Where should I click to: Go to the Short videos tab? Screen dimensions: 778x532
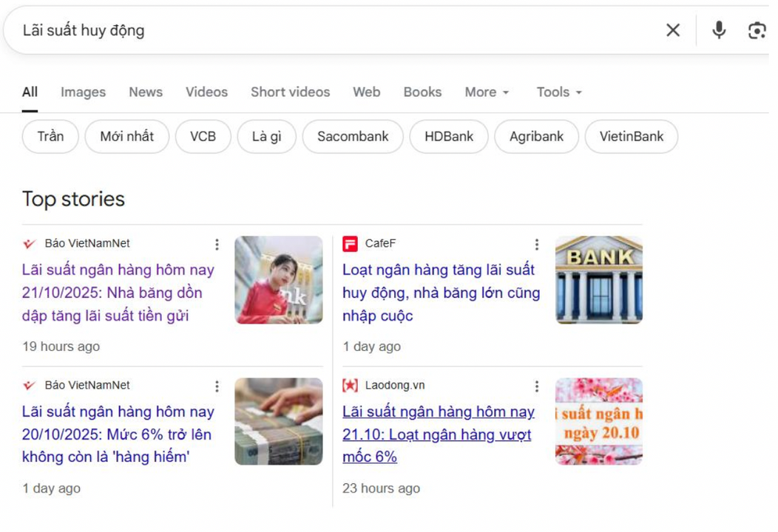click(290, 92)
